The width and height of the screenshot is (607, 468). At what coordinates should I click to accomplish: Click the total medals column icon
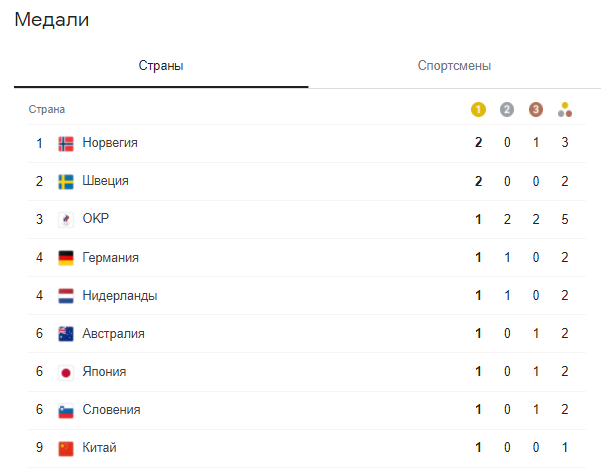[565, 109]
